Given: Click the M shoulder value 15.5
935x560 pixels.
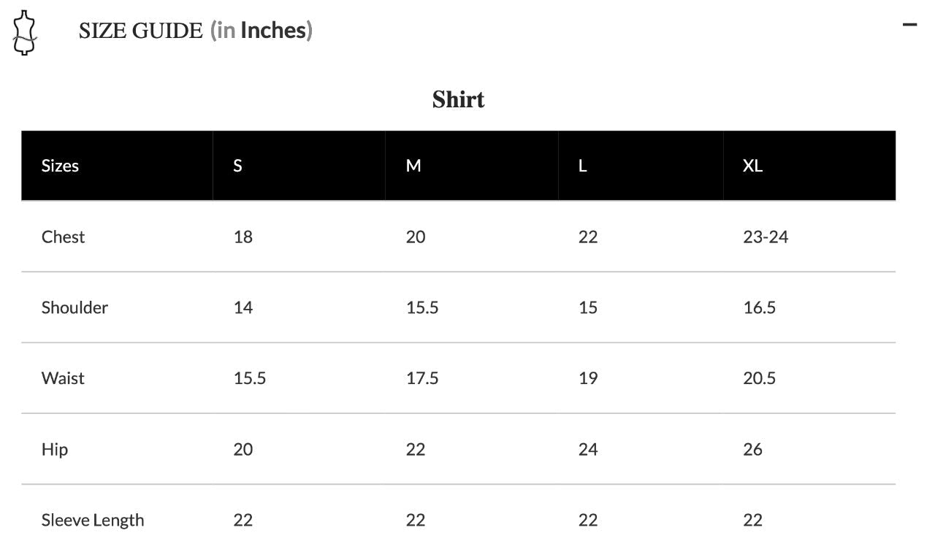Looking at the screenshot, I should 422,307.
